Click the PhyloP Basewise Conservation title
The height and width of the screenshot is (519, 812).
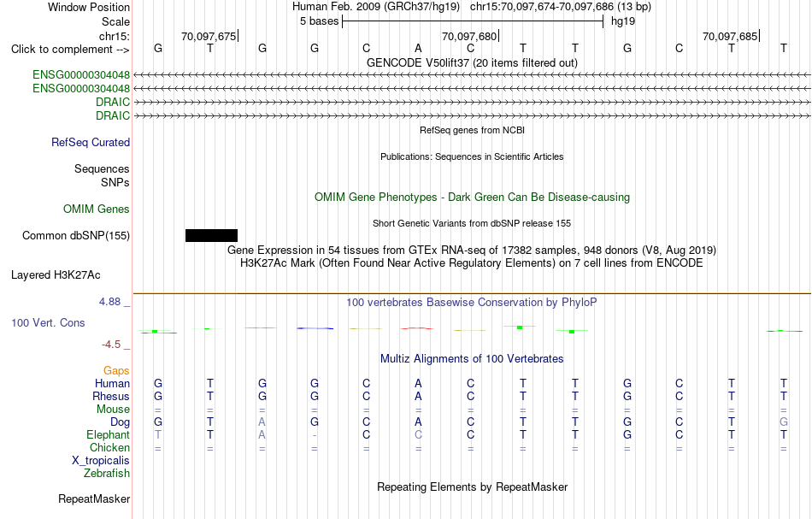[x=472, y=302]
